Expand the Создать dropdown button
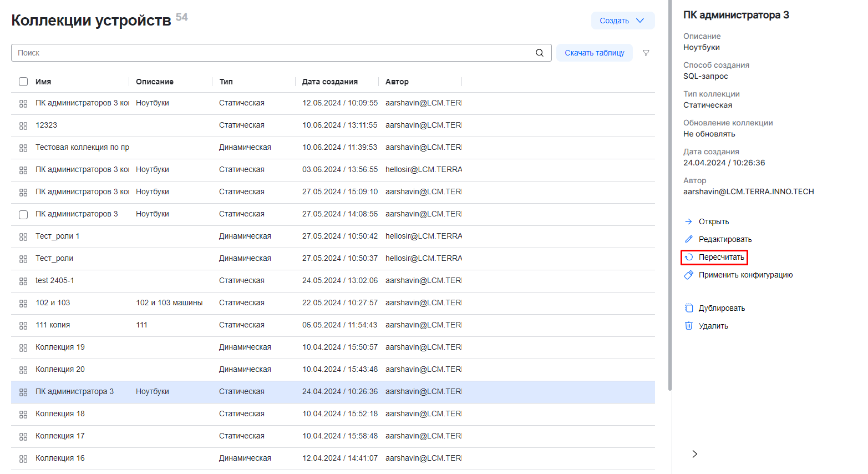Viewport: 868px width, 474px height. 622,21
